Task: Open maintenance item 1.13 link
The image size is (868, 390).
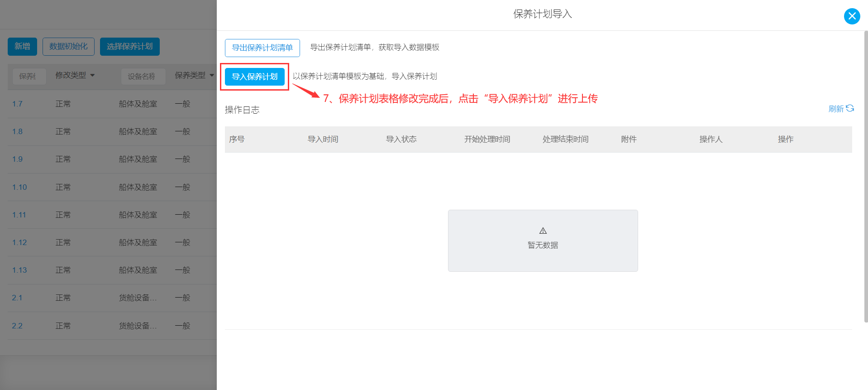Action: coord(19,270)
